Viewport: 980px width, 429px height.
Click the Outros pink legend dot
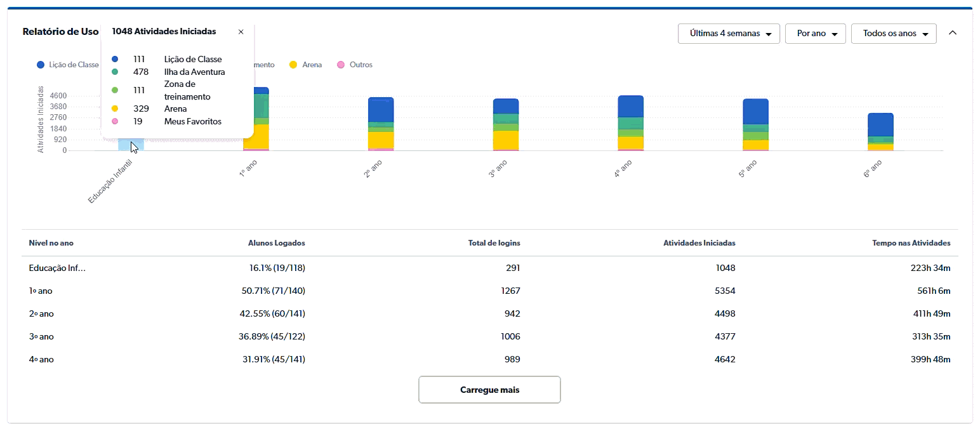(341, 65)
